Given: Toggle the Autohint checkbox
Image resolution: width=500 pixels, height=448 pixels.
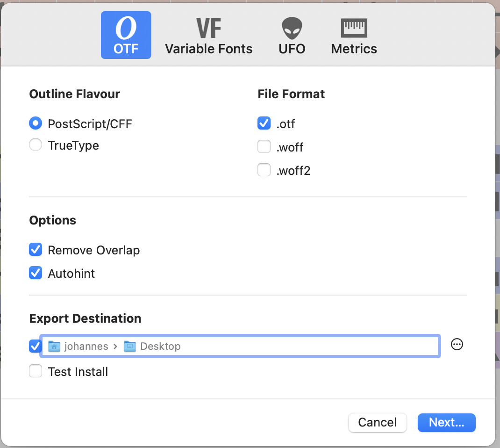Looking at the screenshot, I should [36, 273].
